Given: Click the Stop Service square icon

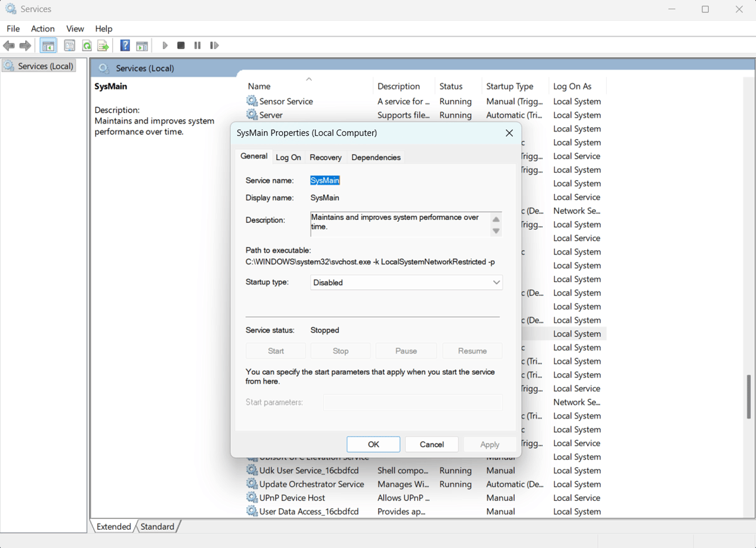Looking at the screenshot, I should coord(181,45).
